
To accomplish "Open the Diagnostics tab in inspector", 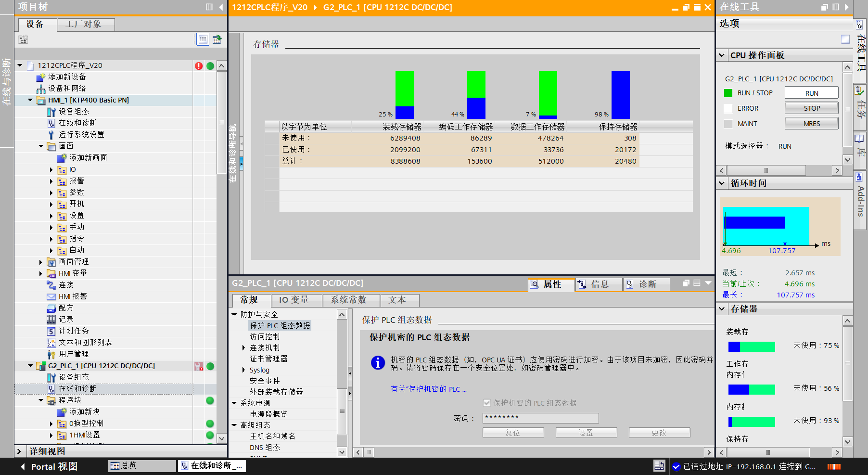I will pos(647,284).
